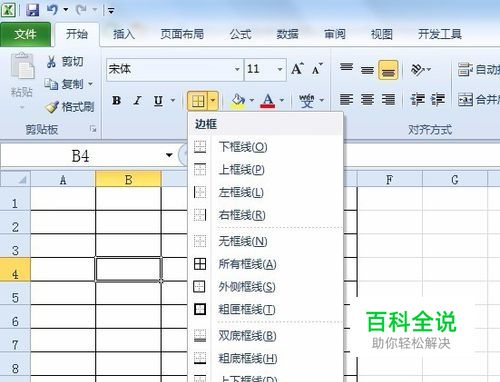The height and width of the screenshot is (382, 500).
Task: Open the 文件 File tab
Action: (25, 34)
